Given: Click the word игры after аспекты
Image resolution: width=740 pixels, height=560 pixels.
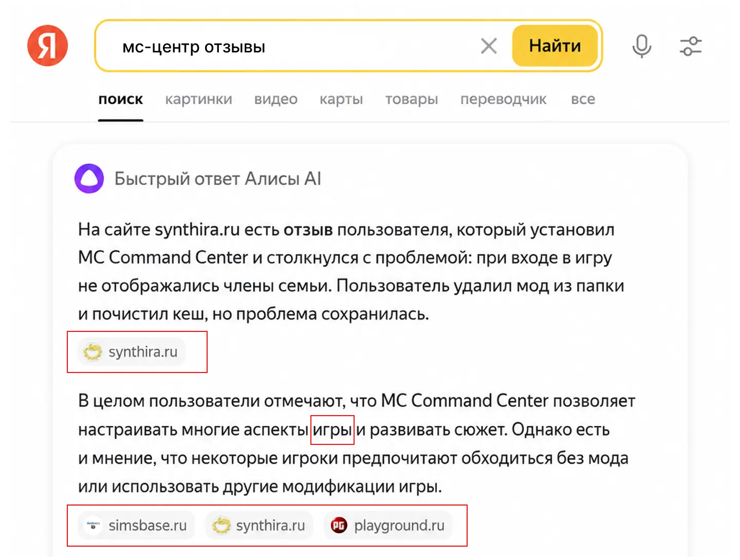Looking at the screenshot, I should [332, 430].
